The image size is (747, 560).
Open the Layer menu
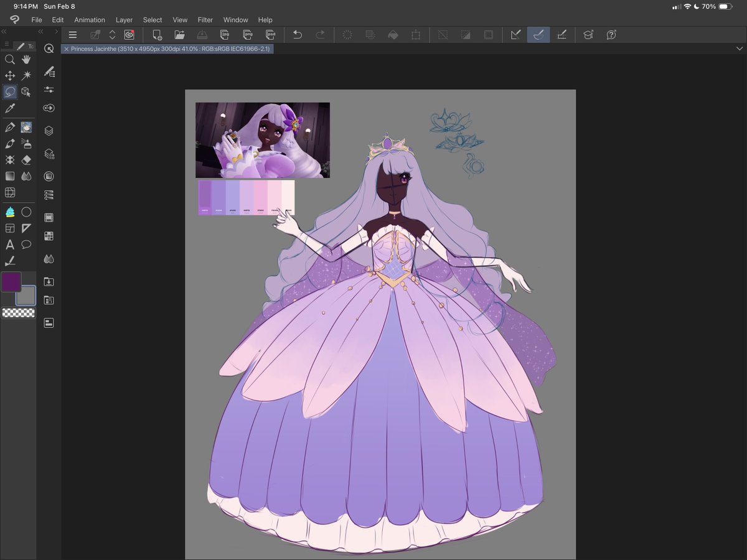pos(124,20)
